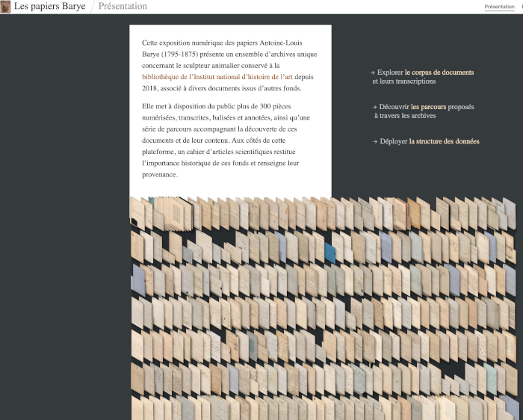This screenshot has width=523, height=420.
Task: Open the "Les papiers Barye" site title
Action: pyautogui.click(x=50, y=7)
